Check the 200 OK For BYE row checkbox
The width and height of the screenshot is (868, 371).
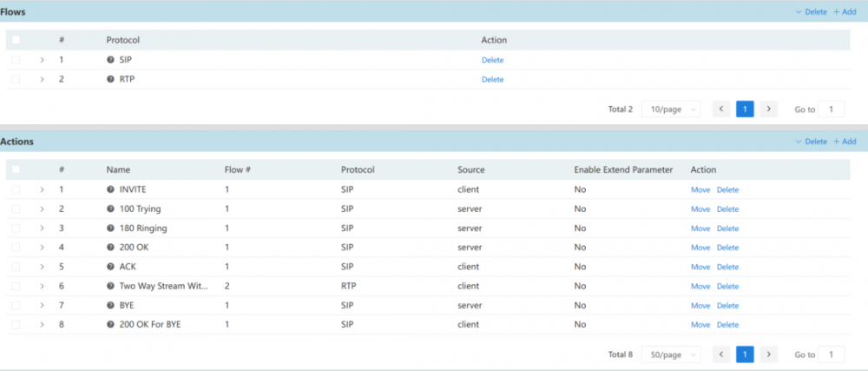(x=16, y=324)
